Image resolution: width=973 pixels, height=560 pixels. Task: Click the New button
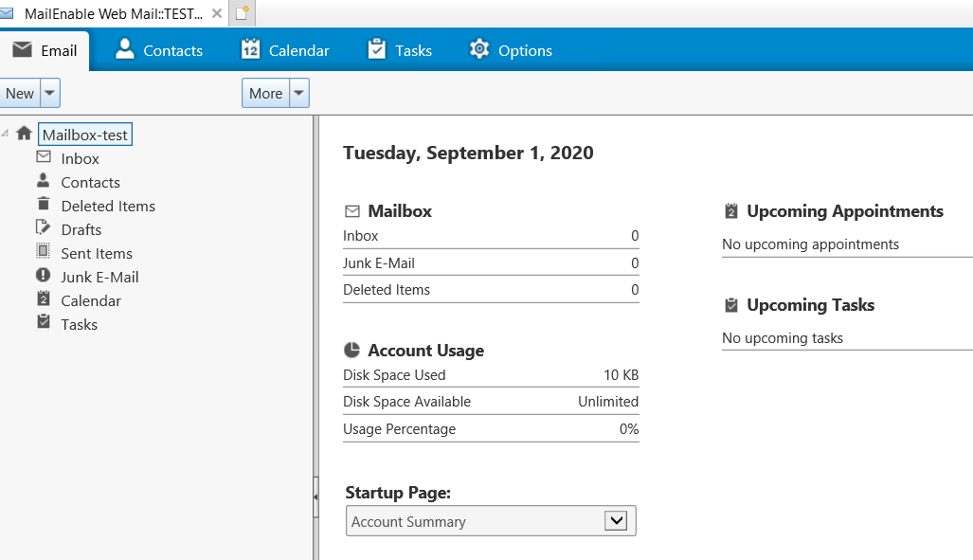[x=20, y=93]
